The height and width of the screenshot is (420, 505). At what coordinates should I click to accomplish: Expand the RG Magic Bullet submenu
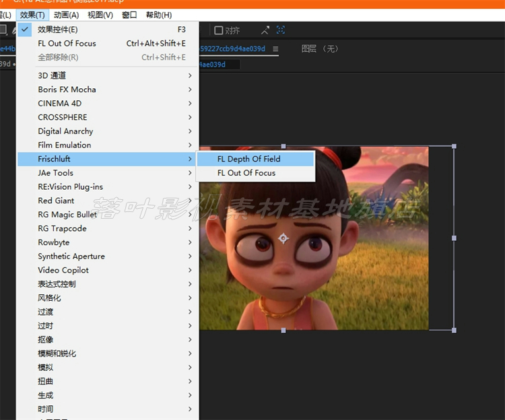108,215
